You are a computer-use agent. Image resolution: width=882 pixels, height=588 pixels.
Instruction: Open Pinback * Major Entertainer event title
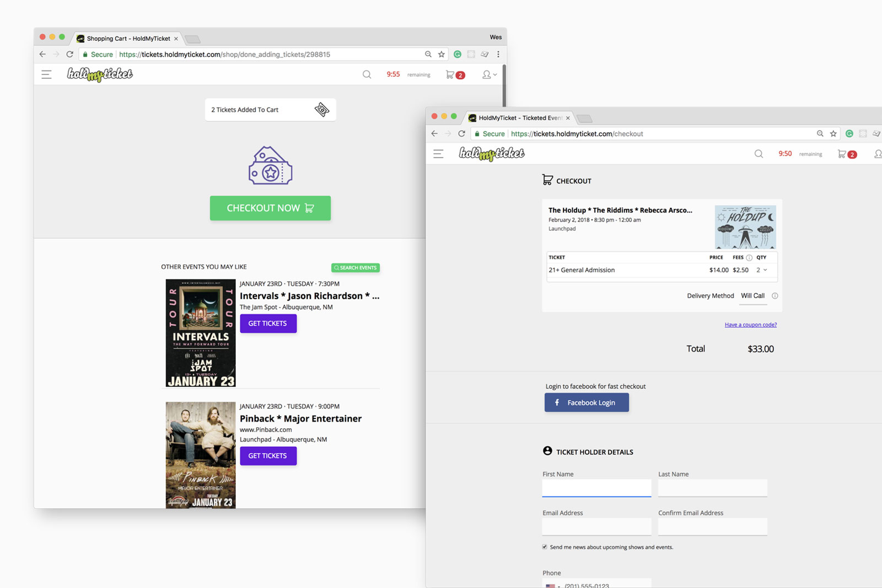point(300,419)
